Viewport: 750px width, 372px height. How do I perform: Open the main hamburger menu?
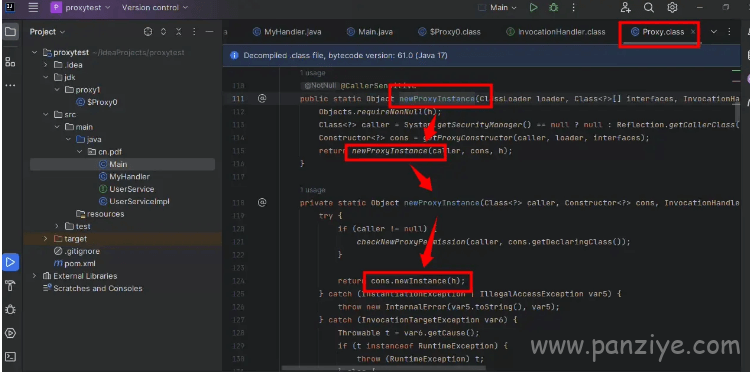pyautogui.click(x=33, y=8)
